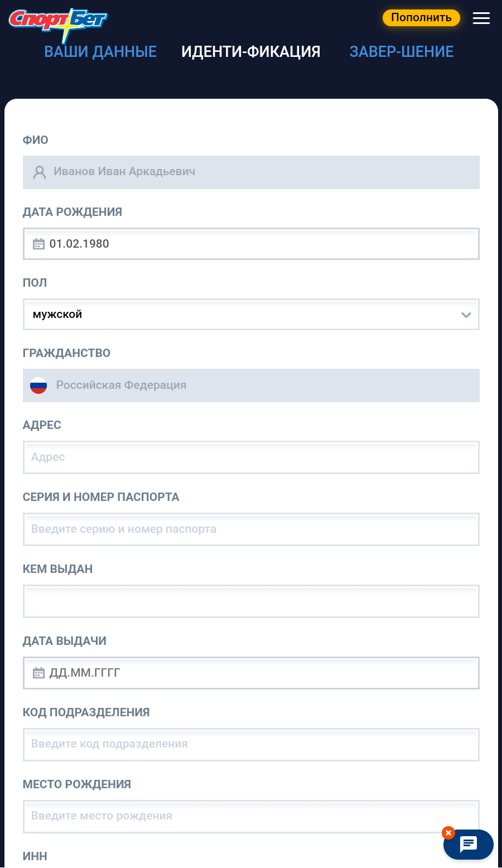
Task: Click the Russian flag icon
Action: click(x=38, y=385)
